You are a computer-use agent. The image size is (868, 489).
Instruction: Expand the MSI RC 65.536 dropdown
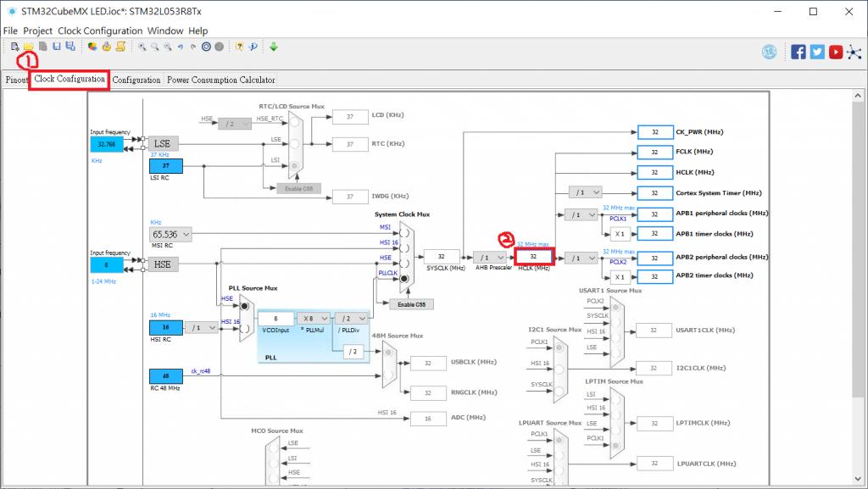point(170,235)
